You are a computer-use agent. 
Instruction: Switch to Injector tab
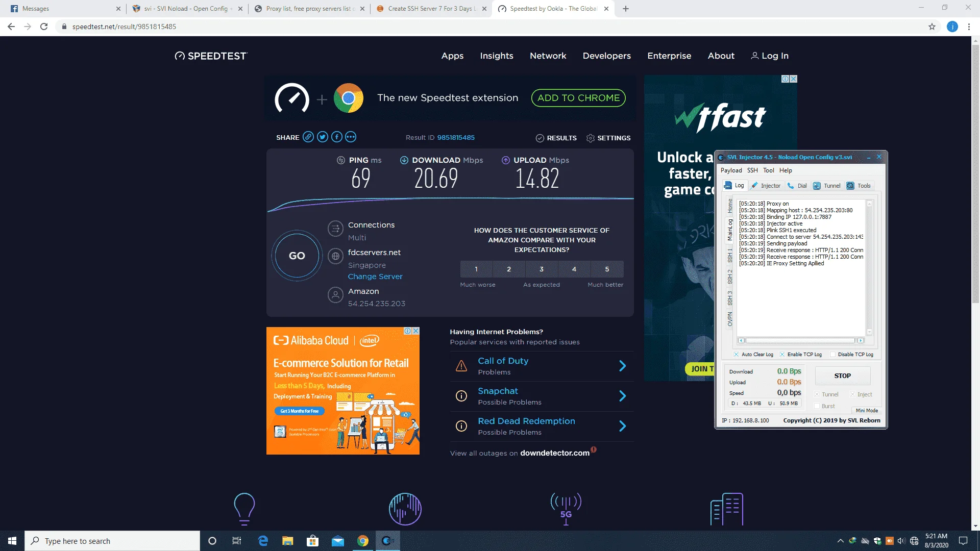(x=766, y=186)
